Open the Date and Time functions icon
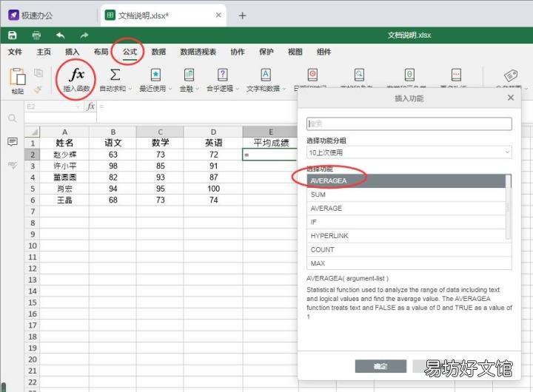The width and height of the screenshot is (533, 392). (312, 75)
